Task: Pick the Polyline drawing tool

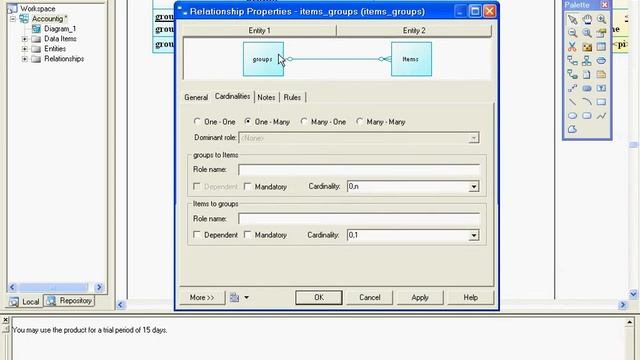Action: point(601,116)
